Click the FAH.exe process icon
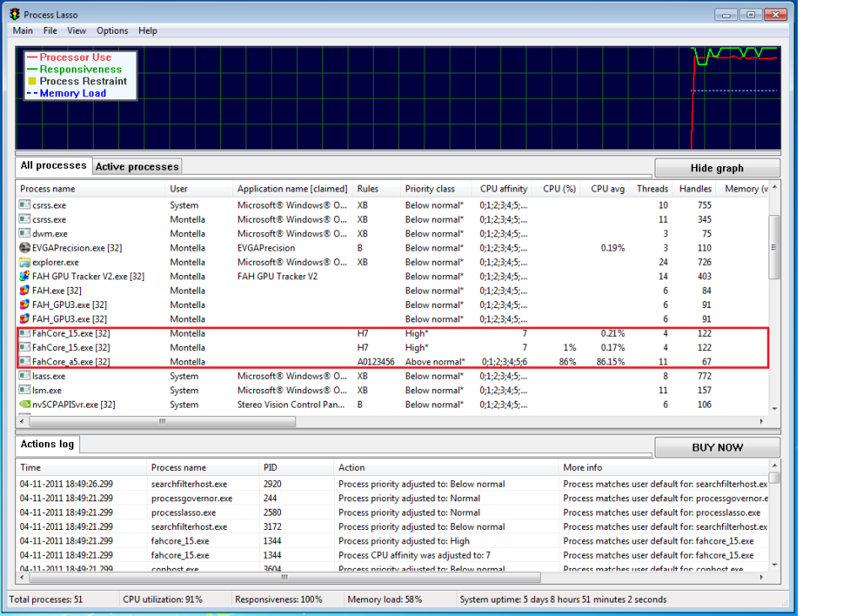This screenshot has height=616, width=863. (x=24, y=290)
